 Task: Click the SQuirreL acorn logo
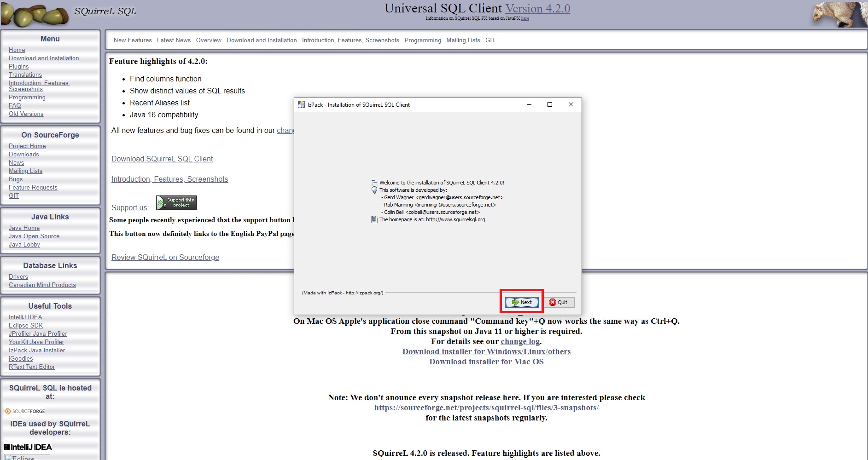[x=35, y=14]
